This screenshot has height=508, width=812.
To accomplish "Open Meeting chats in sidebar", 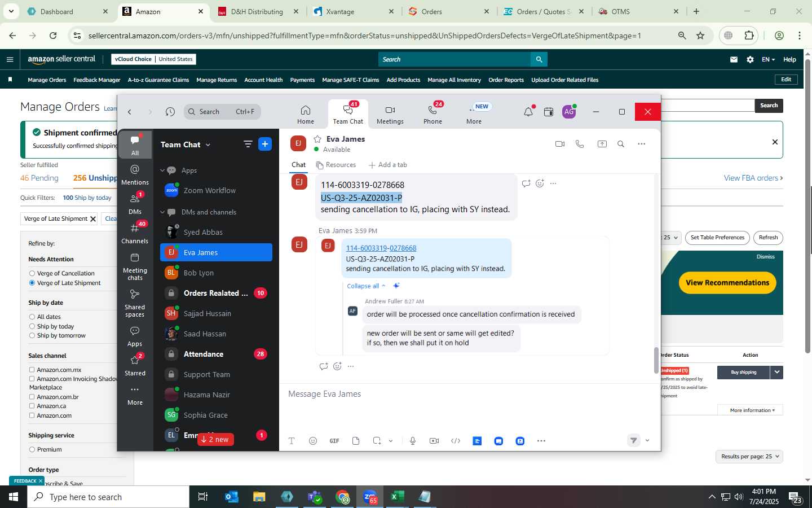I will coord(135,266).
